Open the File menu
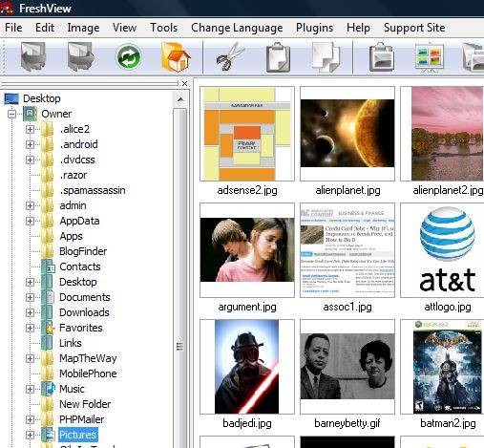Screen dimensions: 484x448 tap(13, 28)
